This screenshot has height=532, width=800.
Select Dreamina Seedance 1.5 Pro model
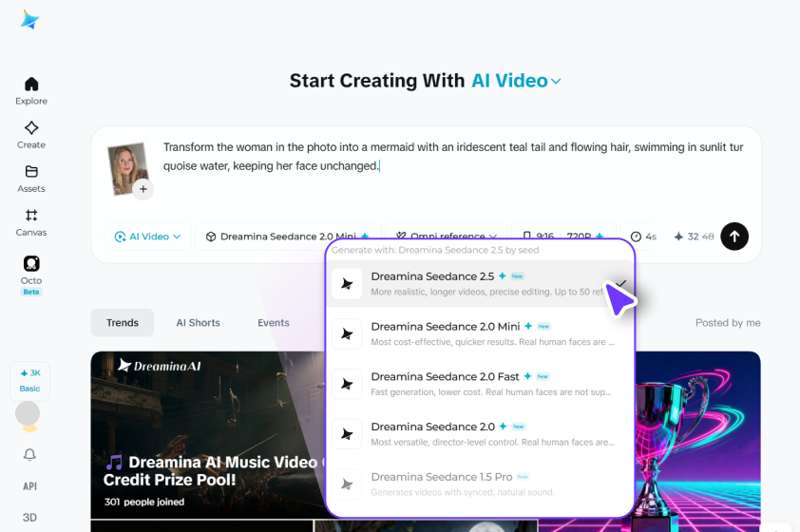tap(480, 484)
